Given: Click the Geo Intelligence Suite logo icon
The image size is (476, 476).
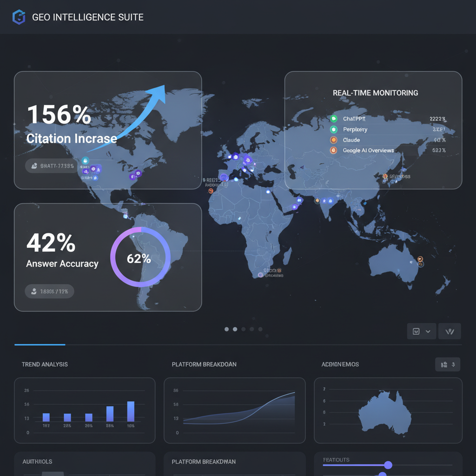Looking at the screenshot, I should (x=18, y=17).
